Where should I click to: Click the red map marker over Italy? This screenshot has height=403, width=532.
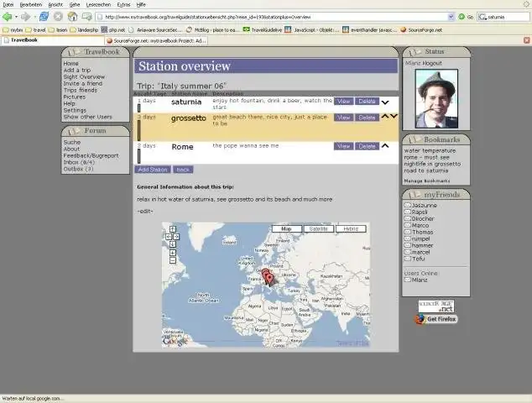click(269, 279)
